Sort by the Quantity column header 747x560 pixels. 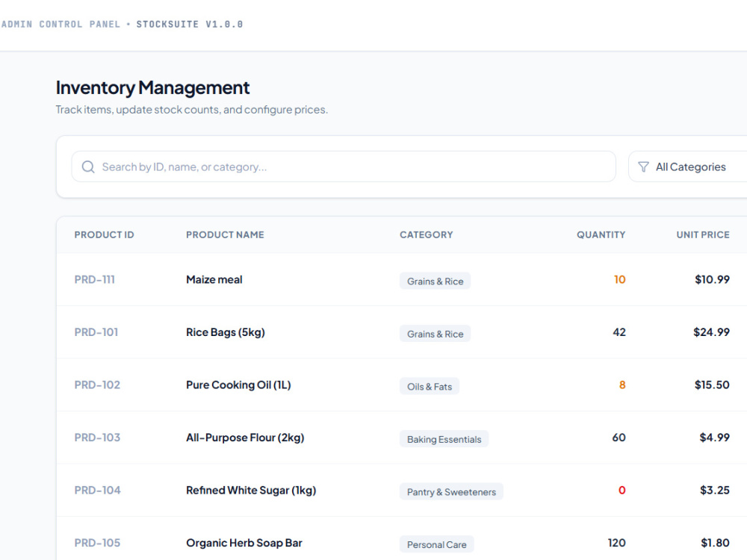(x=601, y=234)
